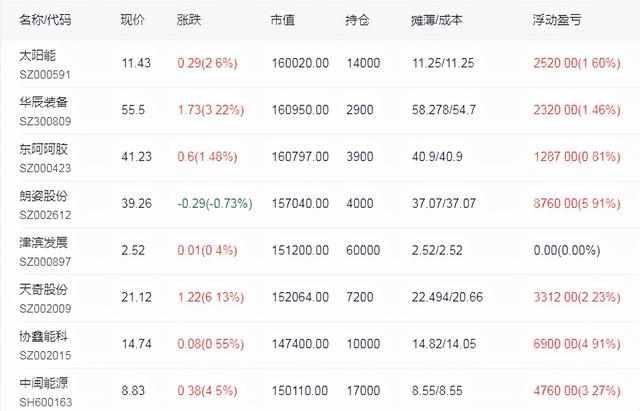This screenshot has height=411, width=640.
Task: Select stock code SZ000423
Action: coord(45,168)
